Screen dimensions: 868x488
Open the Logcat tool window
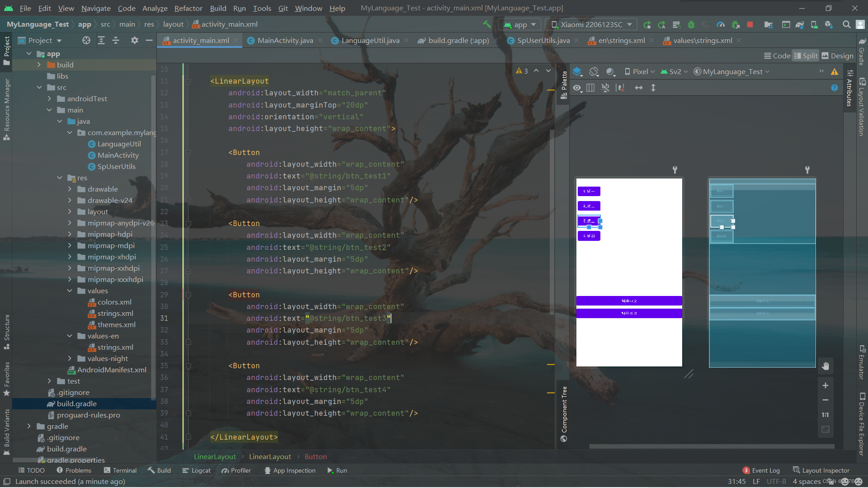click(x=196, y=470)
